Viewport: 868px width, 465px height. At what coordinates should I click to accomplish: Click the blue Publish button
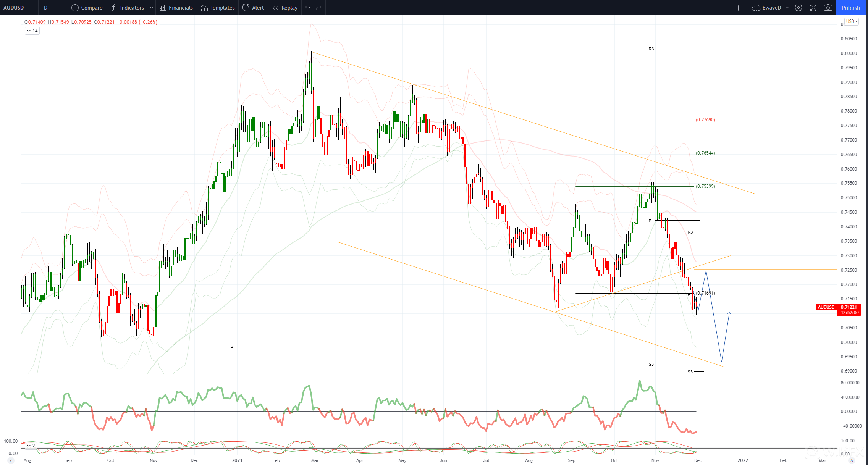[851, 8]
